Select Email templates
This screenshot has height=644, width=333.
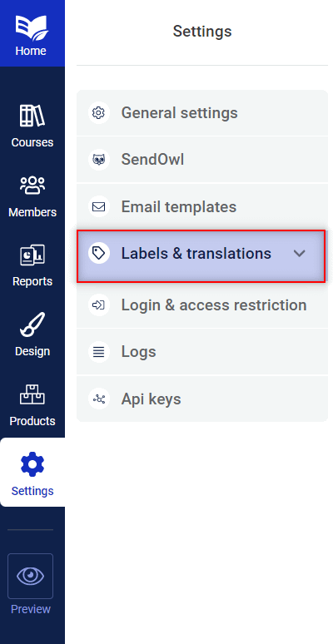coord(202,206)
